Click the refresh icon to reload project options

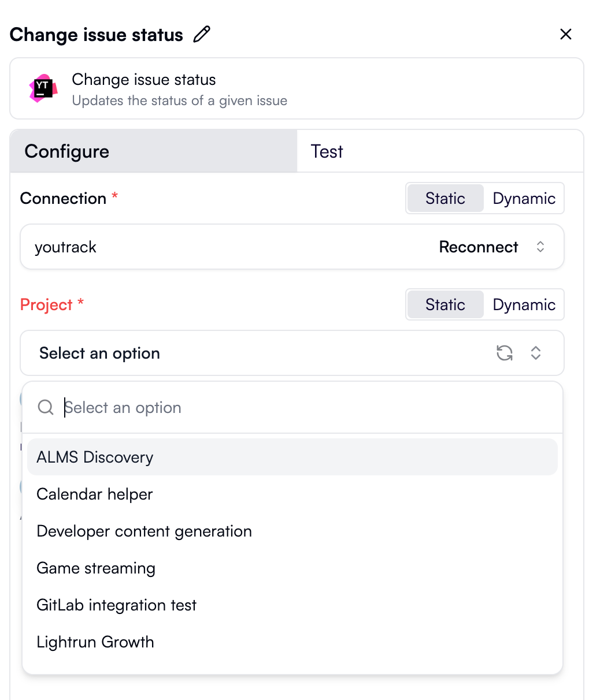tap(503, 353)
